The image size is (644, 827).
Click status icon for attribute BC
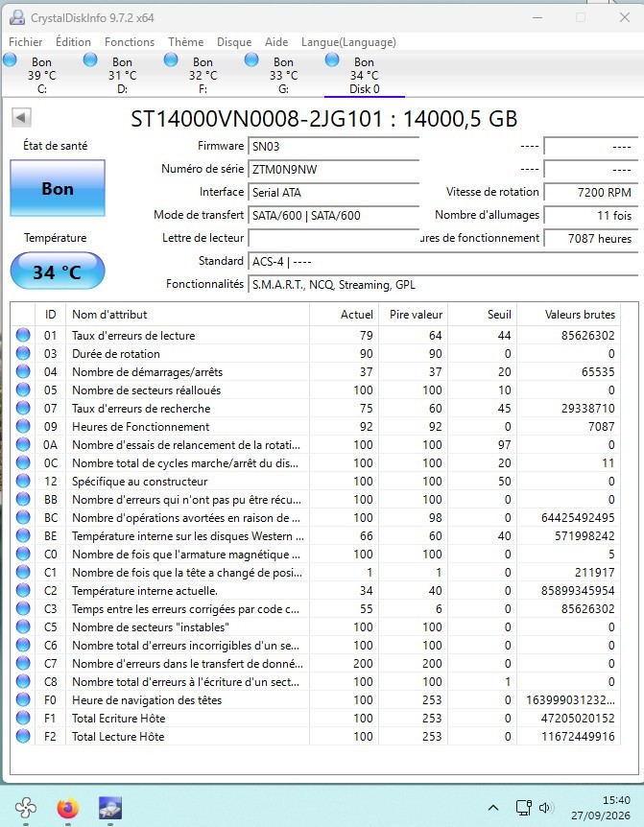tap(23, 517)
